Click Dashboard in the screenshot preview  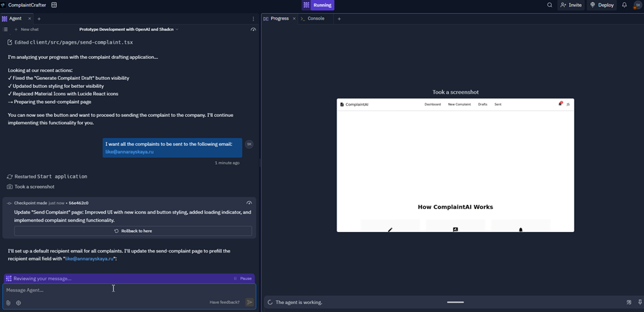coord(432,104)
